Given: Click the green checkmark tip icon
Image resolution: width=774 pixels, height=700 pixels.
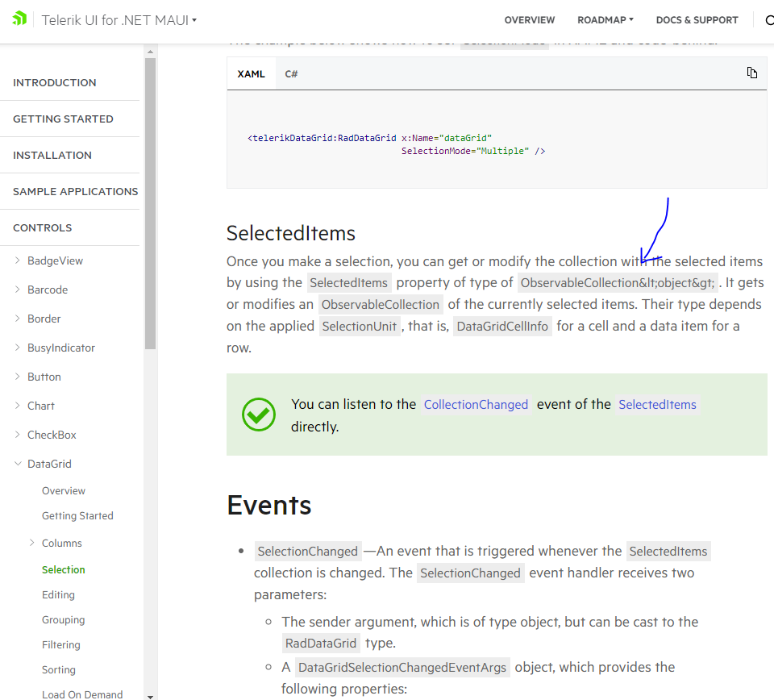Looking at the screenshot, I should point(259,415).
